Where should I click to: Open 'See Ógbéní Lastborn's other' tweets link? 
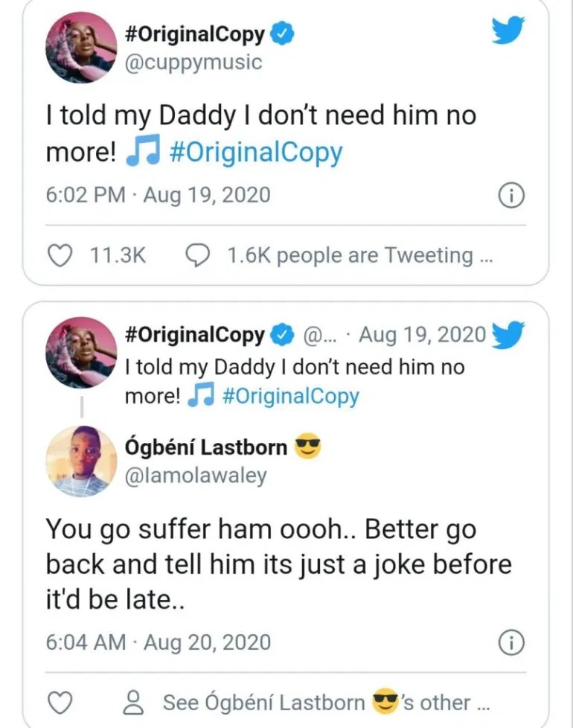click(327, 702)
